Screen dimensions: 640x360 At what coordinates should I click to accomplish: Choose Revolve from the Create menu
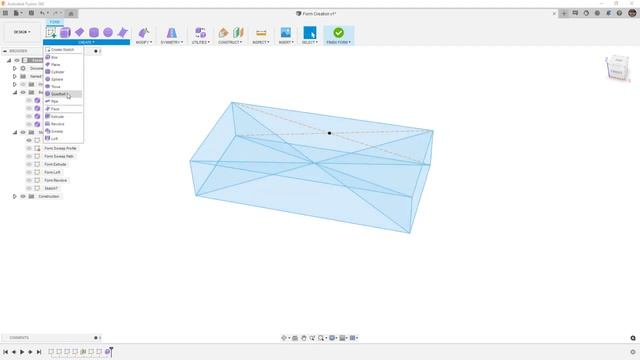63,124
